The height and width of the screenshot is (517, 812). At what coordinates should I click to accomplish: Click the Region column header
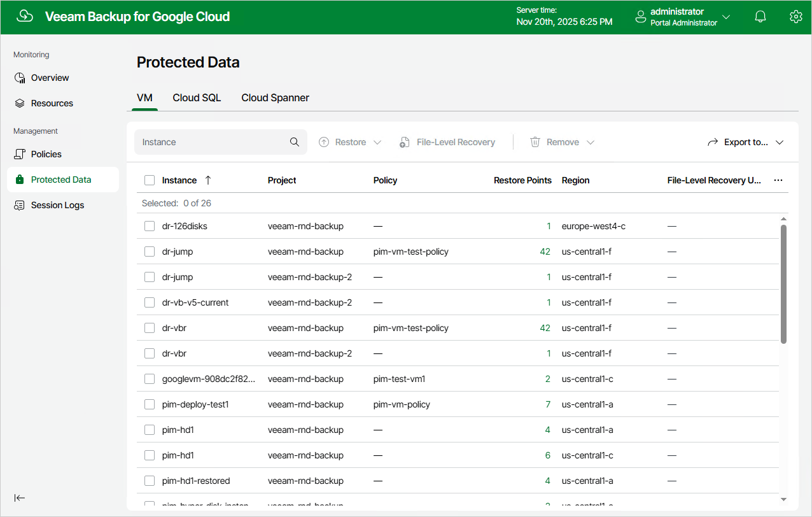[575, 180]
